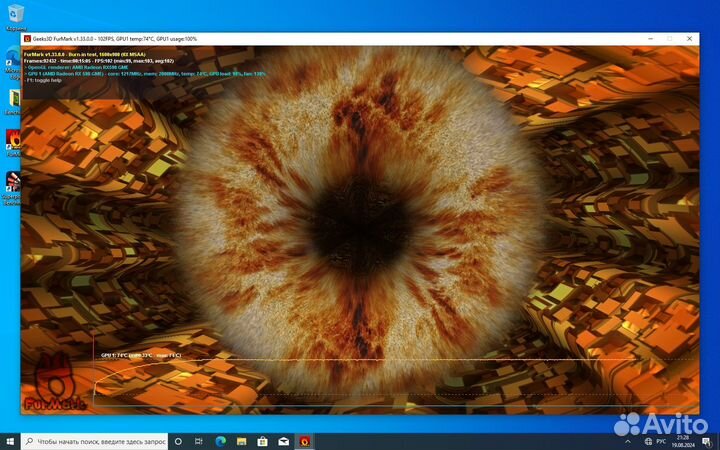Click the FurMark app icon in title bar

tap(27, 39)
